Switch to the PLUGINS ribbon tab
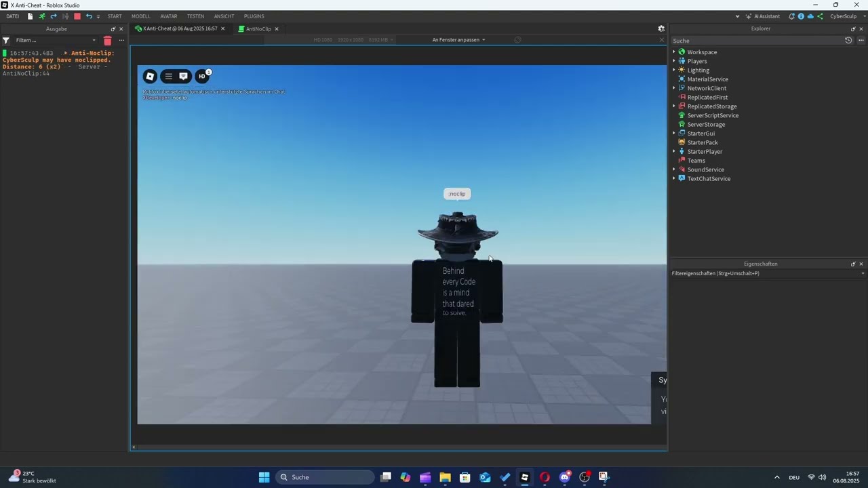Viewport: 868px width, 488px height. click(x=254, y=16)
